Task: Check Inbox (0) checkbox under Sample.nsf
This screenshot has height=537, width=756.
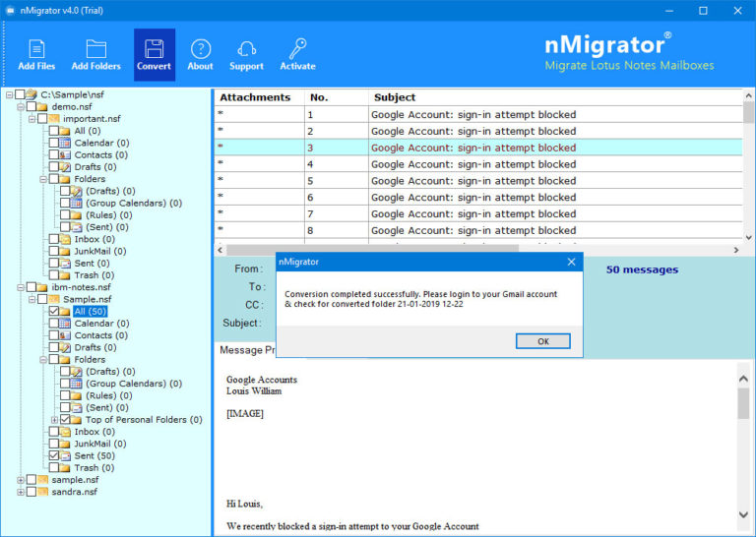Action: 54,432
